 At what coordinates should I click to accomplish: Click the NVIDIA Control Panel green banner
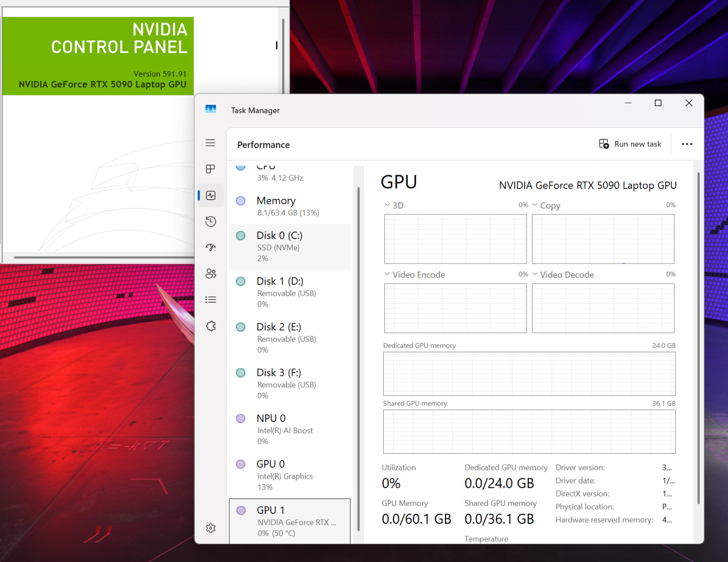tap(98, 56)
